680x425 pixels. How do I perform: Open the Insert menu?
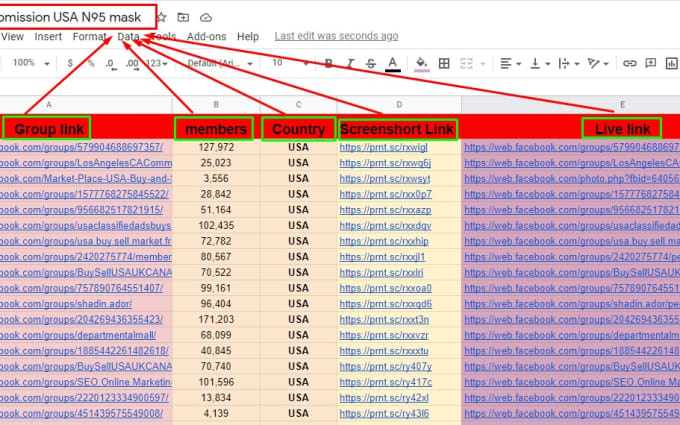[48, 36]
